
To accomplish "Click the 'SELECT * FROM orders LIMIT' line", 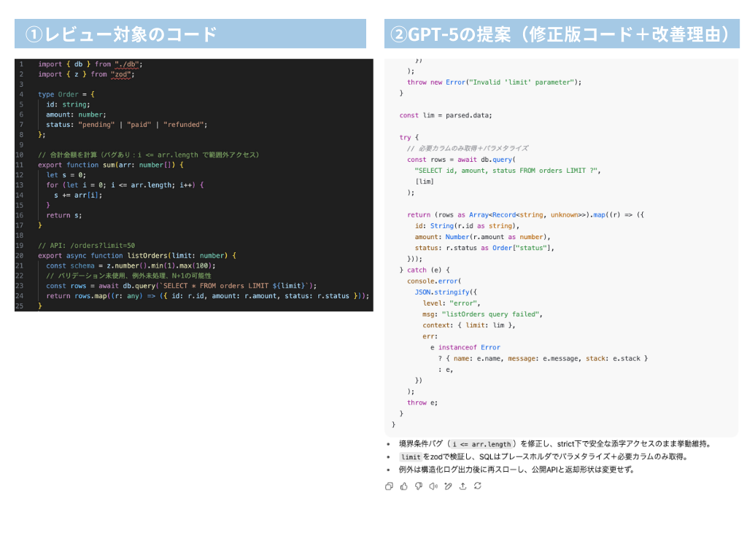I will [181, 286].
